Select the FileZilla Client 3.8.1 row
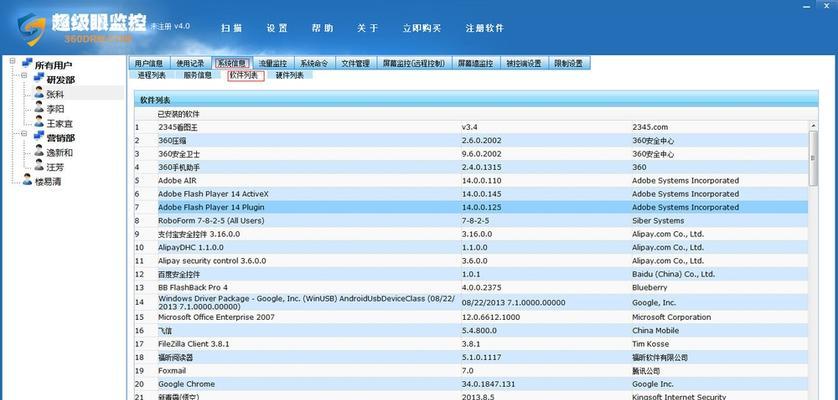The image size is (838, 400). [x=471, y=344]
